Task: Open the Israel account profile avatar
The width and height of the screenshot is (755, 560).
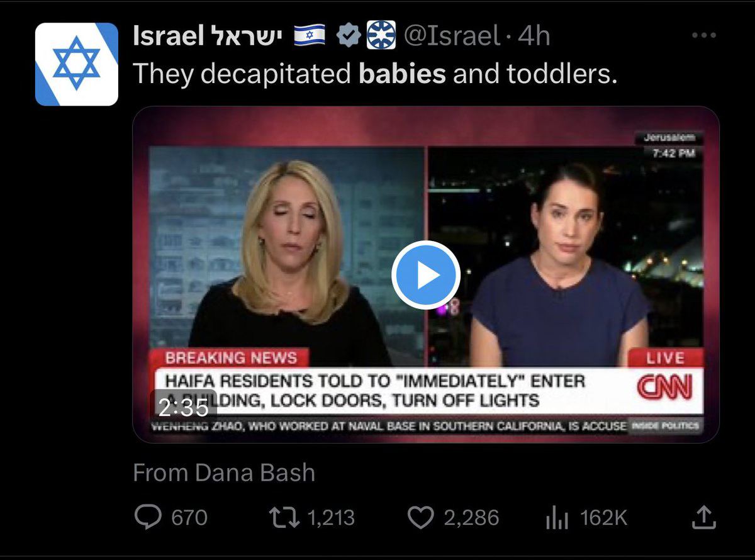Action: [77, 64]
